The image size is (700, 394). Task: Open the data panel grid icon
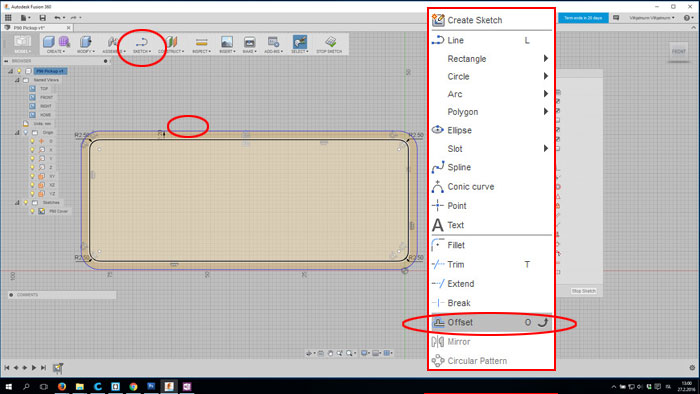pyautogui.click(x=8, y=18)
